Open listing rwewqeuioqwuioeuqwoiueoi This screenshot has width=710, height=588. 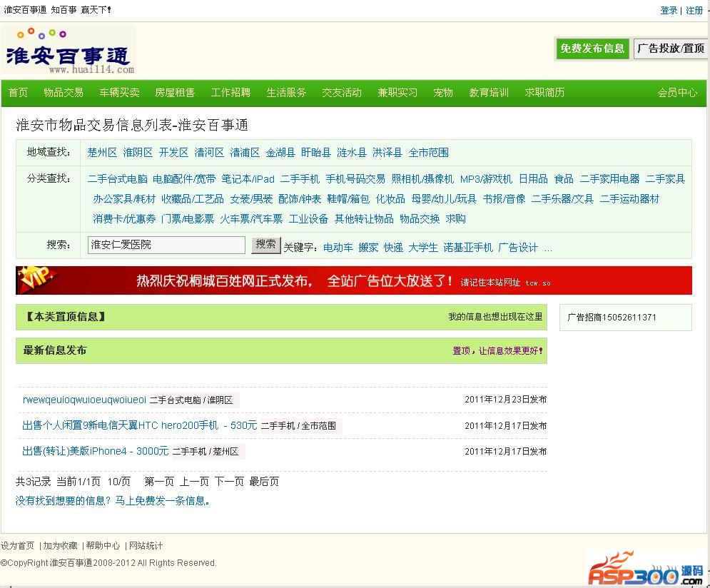point(84,400)
